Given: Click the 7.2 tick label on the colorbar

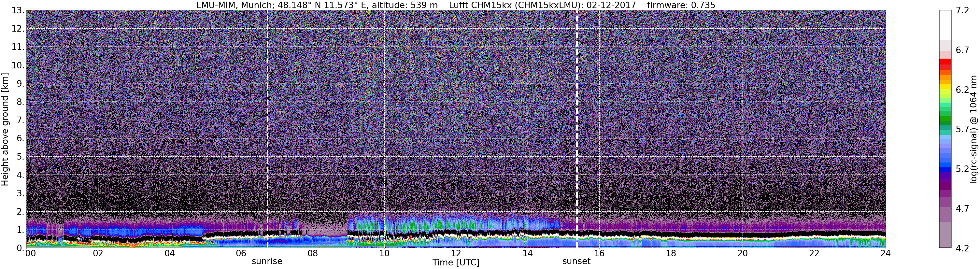Looking at the screenshot, I should click(x=962, y=11).
